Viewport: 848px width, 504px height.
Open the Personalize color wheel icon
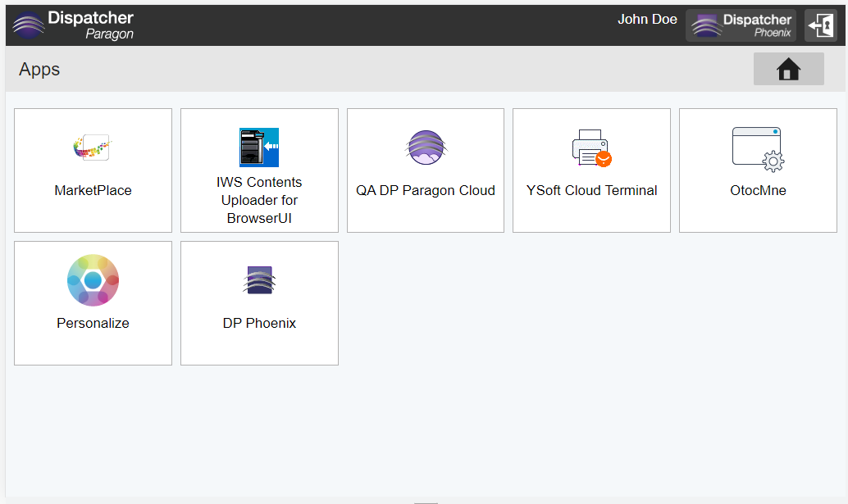93,280
